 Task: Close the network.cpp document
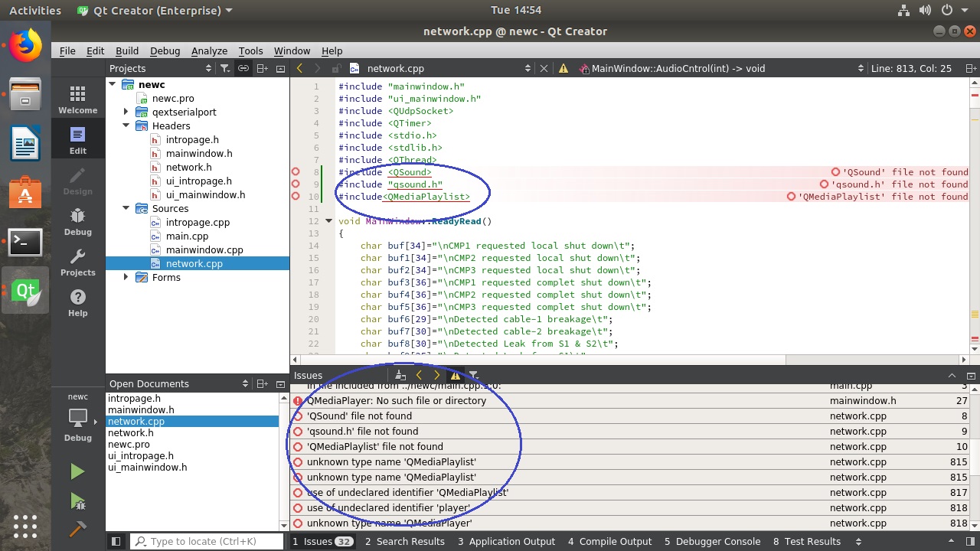pyautogui.click(x=544, y=68)
